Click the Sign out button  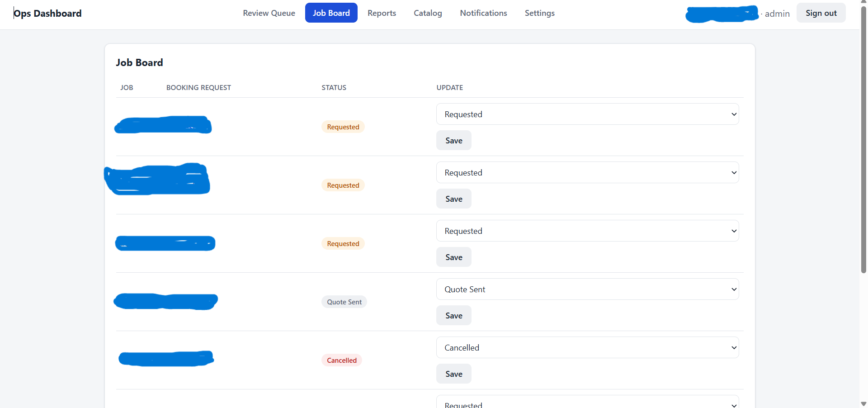tap(821, 13)
